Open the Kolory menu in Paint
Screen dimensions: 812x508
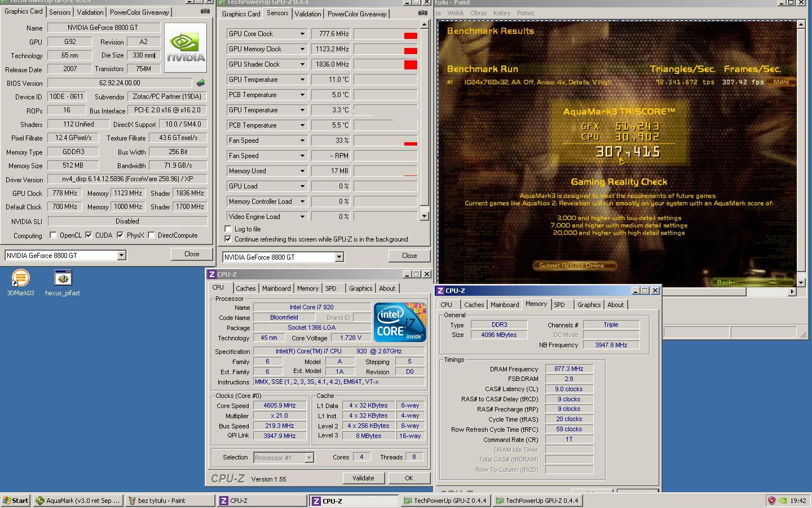tap(501, 13)
